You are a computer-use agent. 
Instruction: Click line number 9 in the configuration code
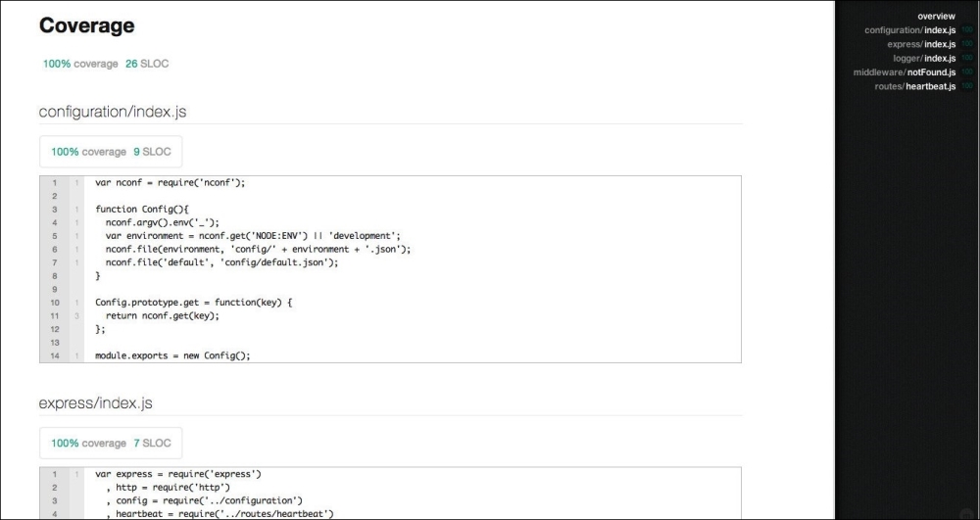coord(55,289)
